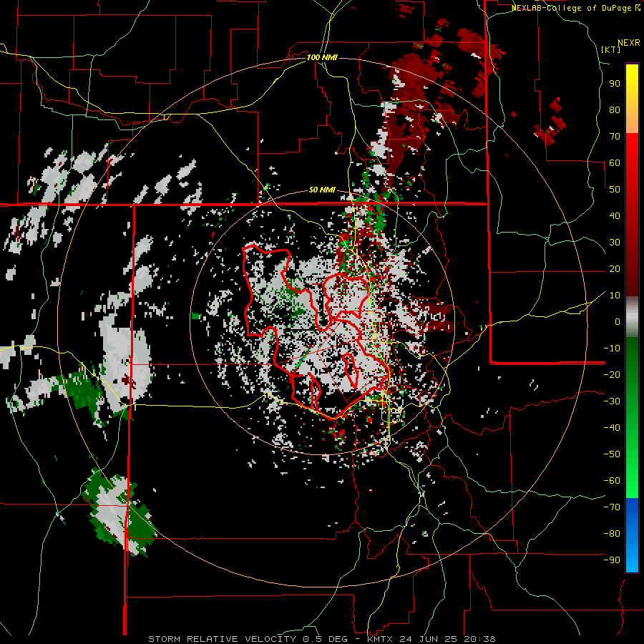
Task: Click the "-40" legend value
Action: point(612,428)
